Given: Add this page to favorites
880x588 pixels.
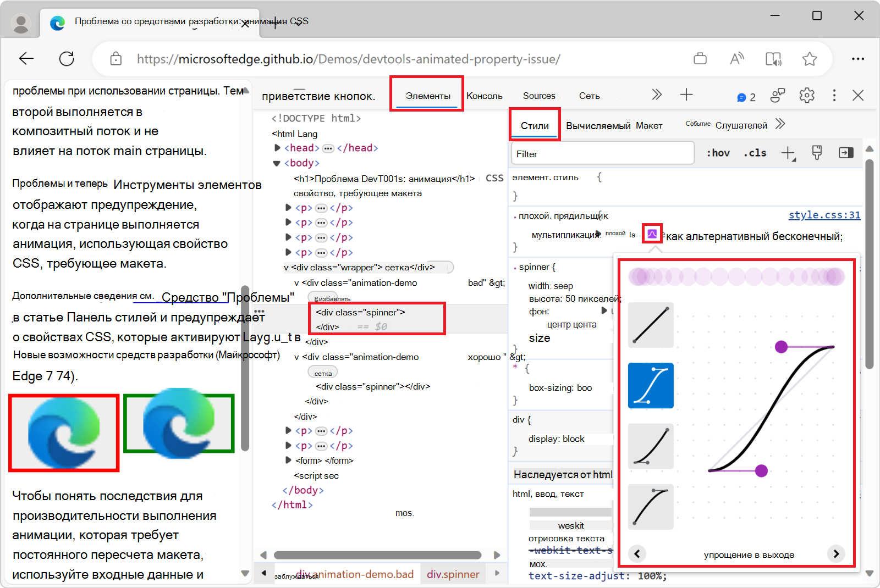Looking at the screenshot, I should click(810, 59).
